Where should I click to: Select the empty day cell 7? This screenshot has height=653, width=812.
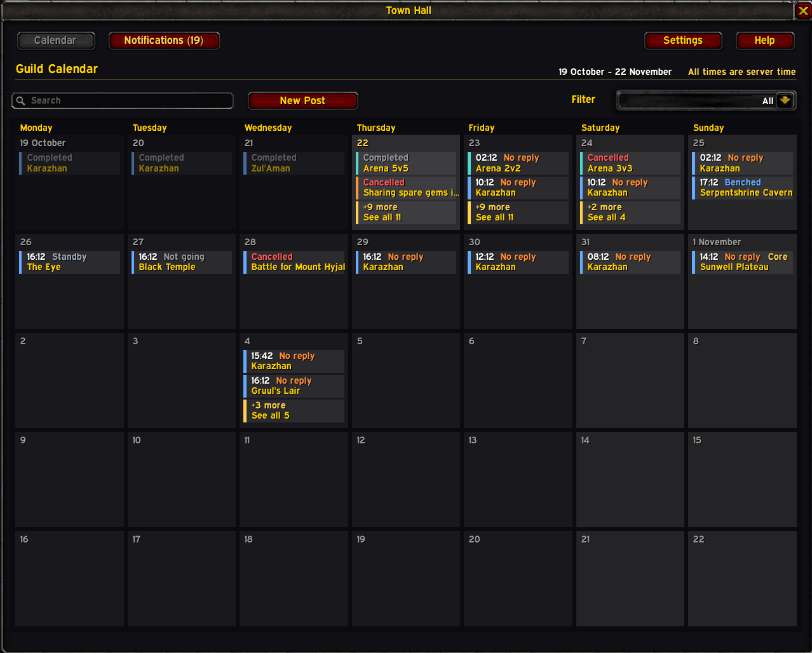coord(630,380)
